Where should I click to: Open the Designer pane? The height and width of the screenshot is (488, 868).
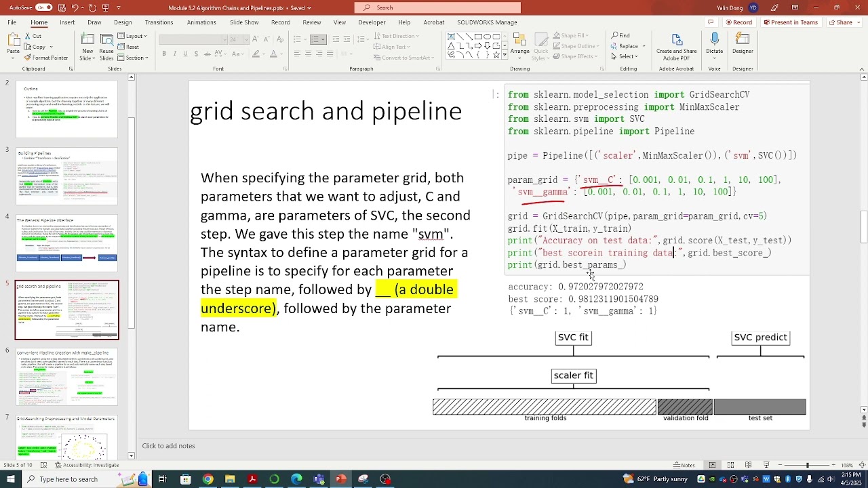pyautogui.click(x=743, y=44)
